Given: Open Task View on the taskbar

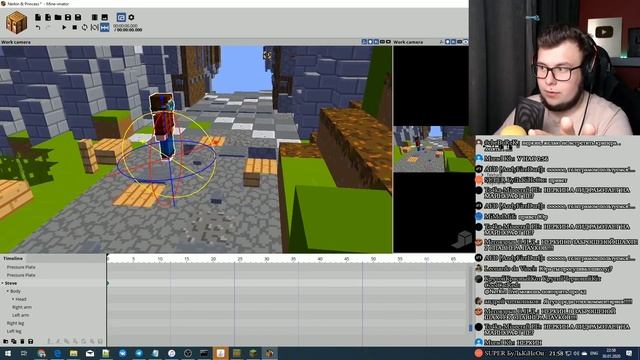Looking at the screenshot, I should point(24,353).
